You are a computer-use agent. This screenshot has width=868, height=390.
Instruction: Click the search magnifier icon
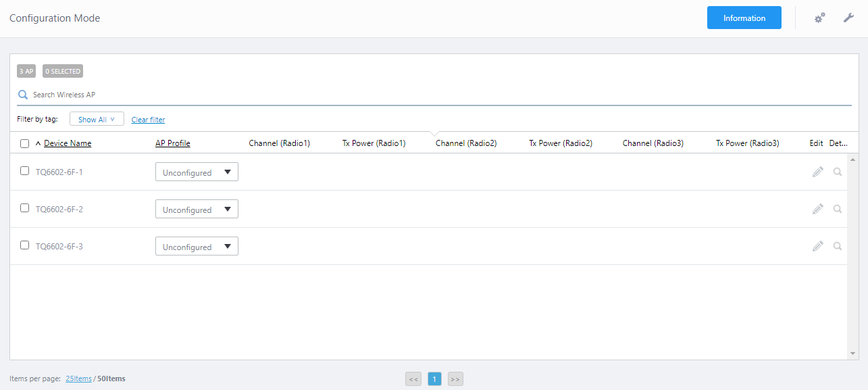point(23,95)
